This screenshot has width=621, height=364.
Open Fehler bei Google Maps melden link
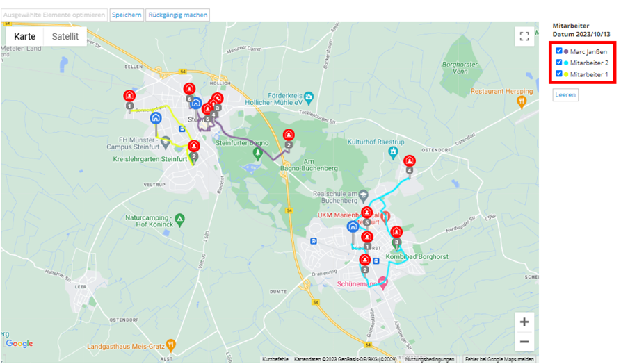pyautogui.click(x=499, y=359)
